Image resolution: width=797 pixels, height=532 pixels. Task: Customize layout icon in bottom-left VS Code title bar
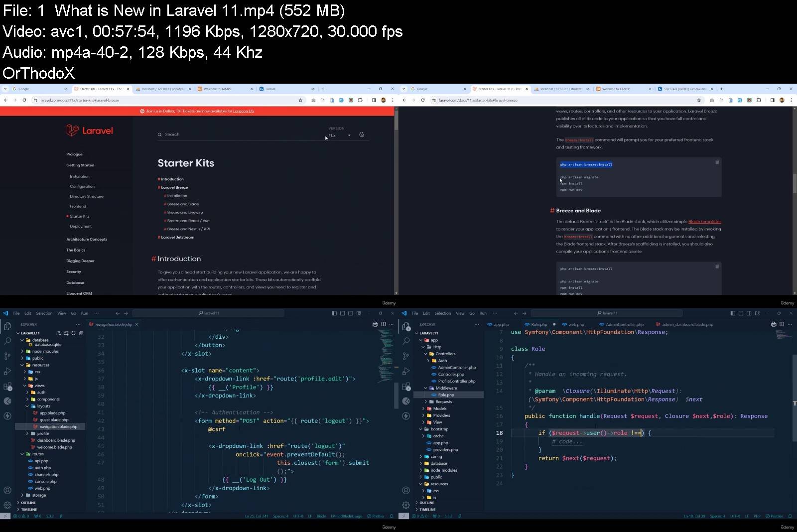(x=359, y=313)
